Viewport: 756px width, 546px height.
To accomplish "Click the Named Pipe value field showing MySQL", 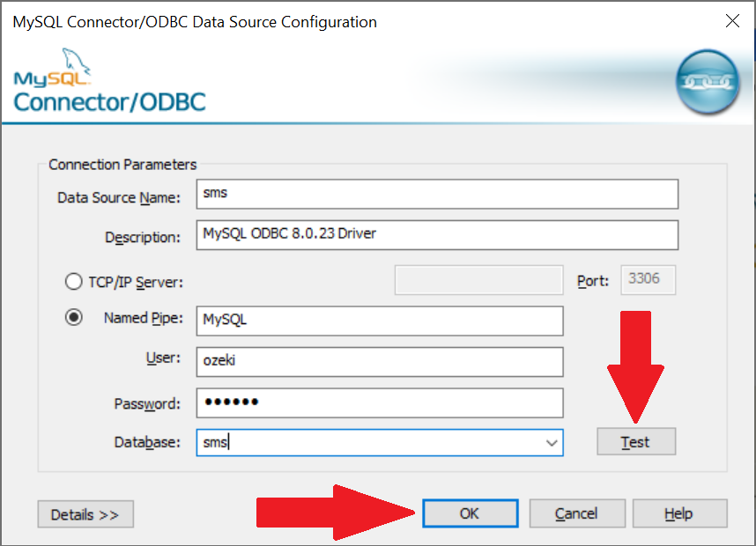I will tap(379, 321).
